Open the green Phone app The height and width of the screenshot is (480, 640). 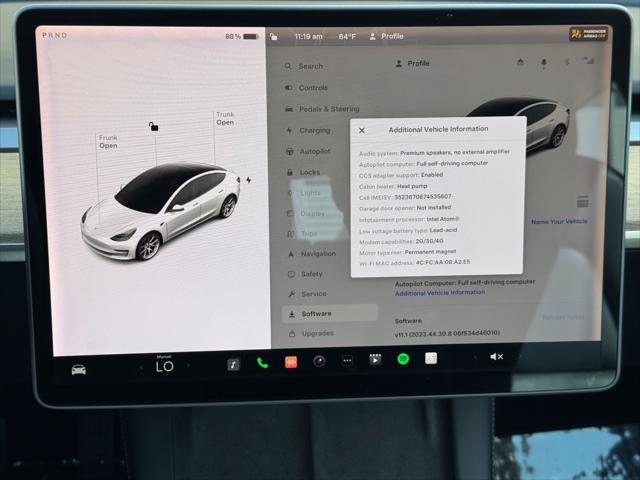pos(262,362)
